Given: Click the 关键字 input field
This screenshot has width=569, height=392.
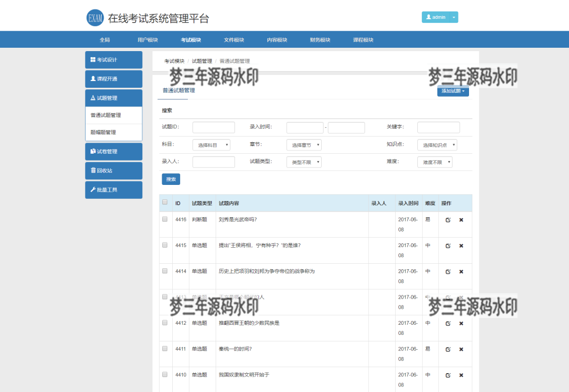Looking at the screenshot, I should click(x=438, y=127).
